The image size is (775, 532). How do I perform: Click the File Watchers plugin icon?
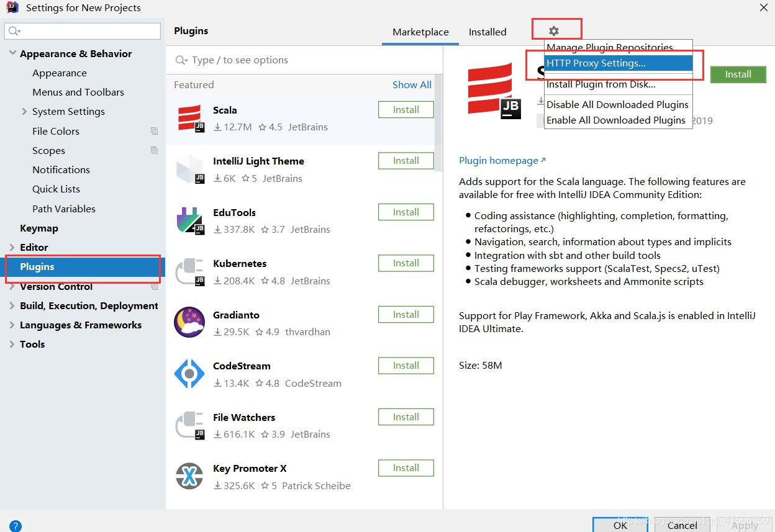click(190, 425)
